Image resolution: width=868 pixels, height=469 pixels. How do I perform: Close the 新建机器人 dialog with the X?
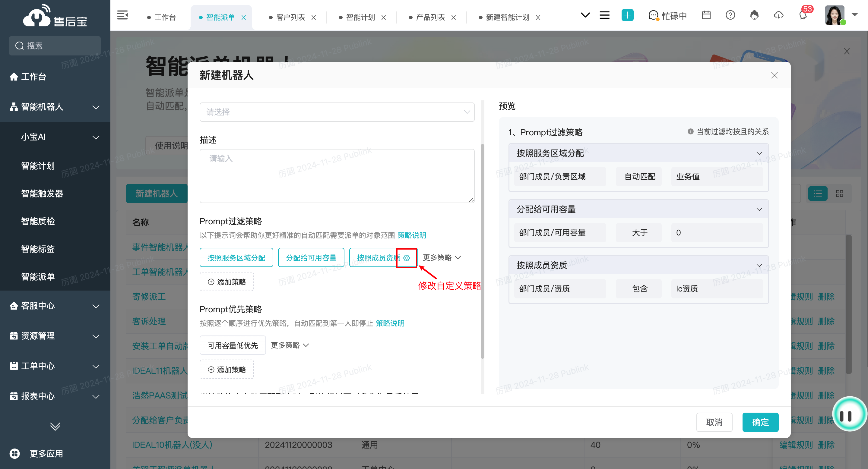(x=774, y=75)
